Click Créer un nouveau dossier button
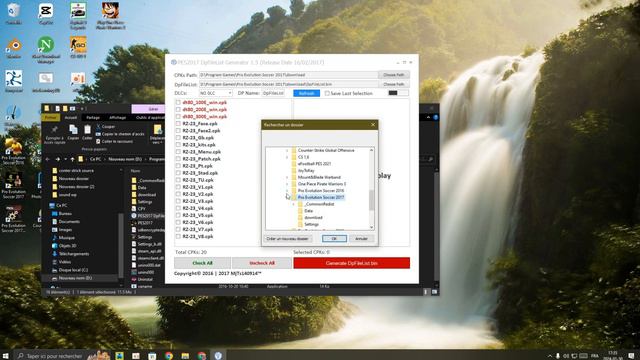 (288, 238)
